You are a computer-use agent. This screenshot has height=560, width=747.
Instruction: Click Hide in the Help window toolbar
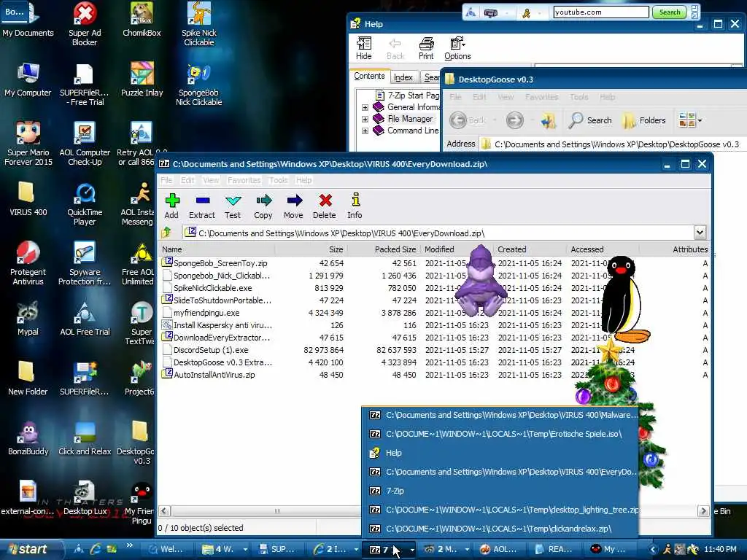coord(364,49)
